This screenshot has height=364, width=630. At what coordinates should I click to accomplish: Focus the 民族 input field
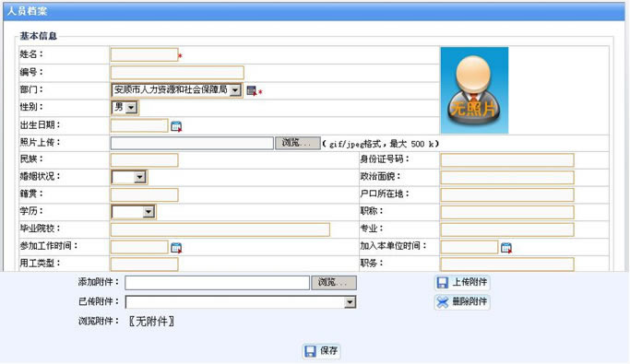pyautogui.click(x=144, y=160)
